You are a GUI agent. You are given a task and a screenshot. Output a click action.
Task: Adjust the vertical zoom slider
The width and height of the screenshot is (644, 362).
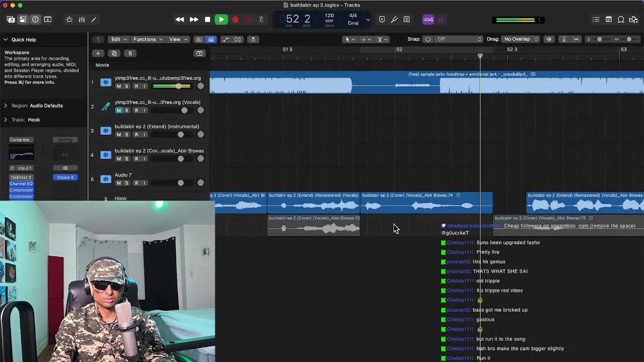coord(599,39)
